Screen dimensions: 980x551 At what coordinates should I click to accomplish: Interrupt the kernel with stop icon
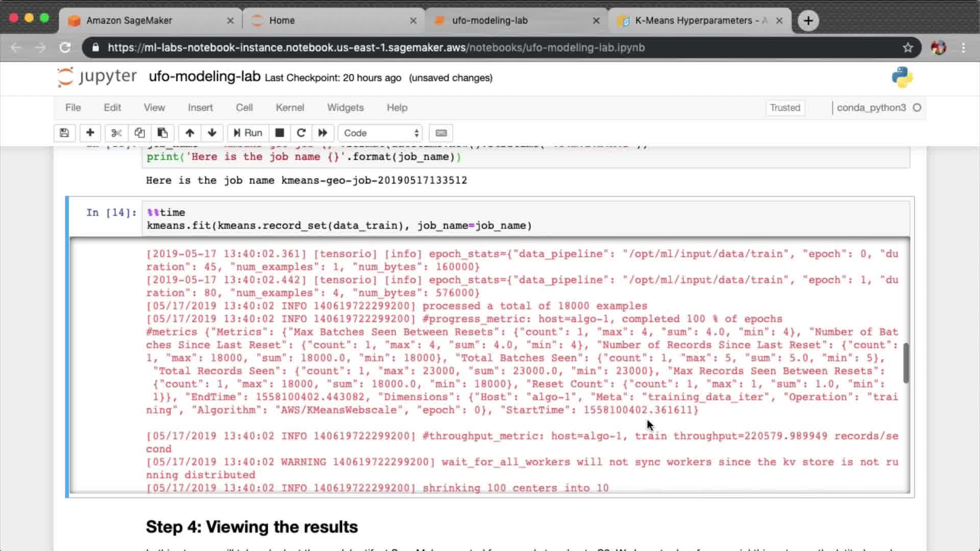(279, 133)
